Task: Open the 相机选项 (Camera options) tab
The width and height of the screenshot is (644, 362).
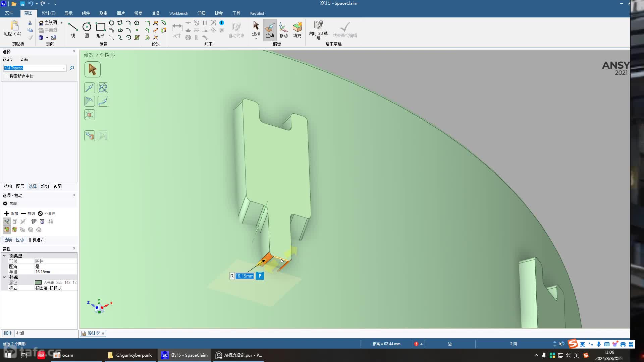Action: 36,240
